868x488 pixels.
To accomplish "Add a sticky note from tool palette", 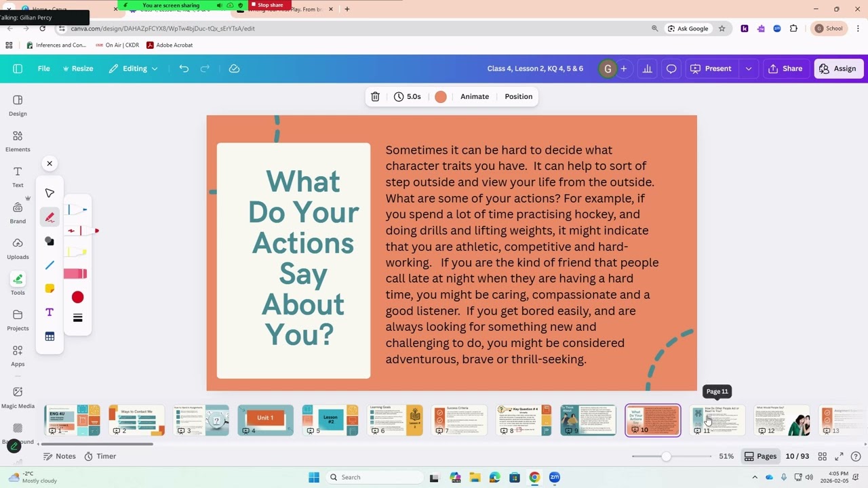I will 50,289.
